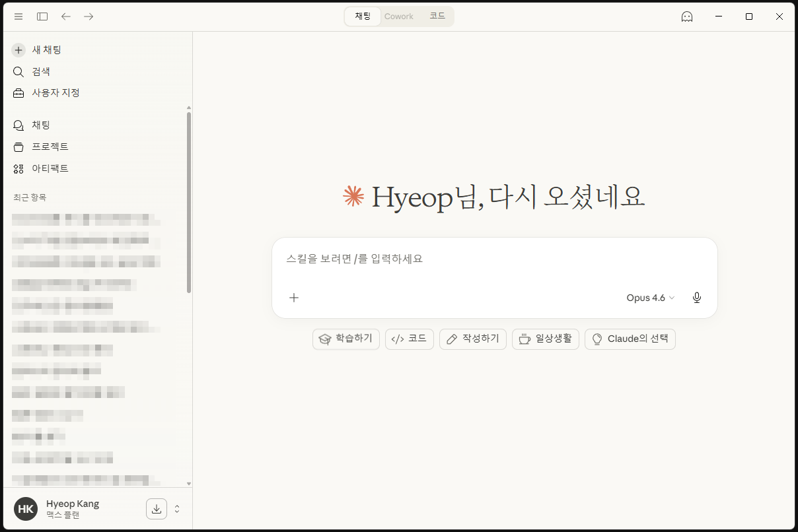Image resolution: width=798 pixels, height=532 pixels.
Task: Click the forward arrow icon
Action: tap(89, 17)
